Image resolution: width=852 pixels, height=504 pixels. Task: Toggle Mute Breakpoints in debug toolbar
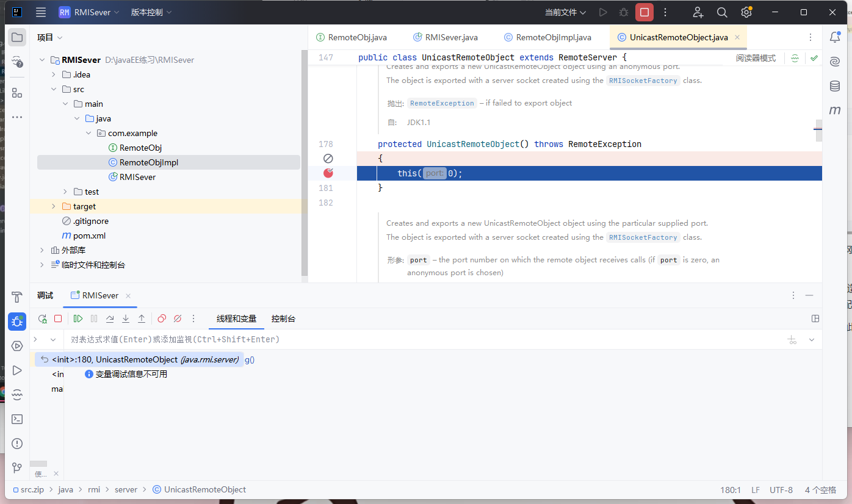[x=178, y=319]
